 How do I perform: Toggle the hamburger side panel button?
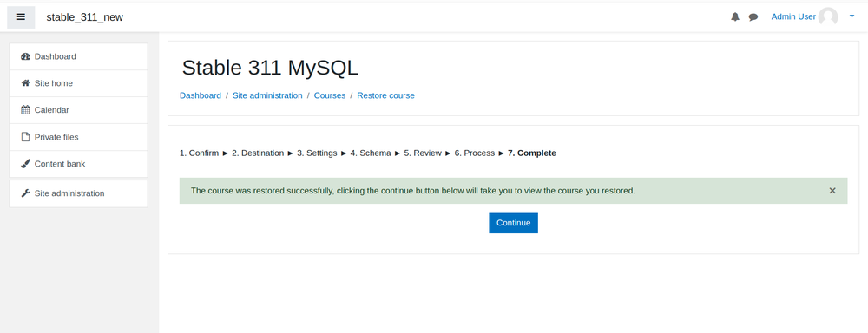21,17
